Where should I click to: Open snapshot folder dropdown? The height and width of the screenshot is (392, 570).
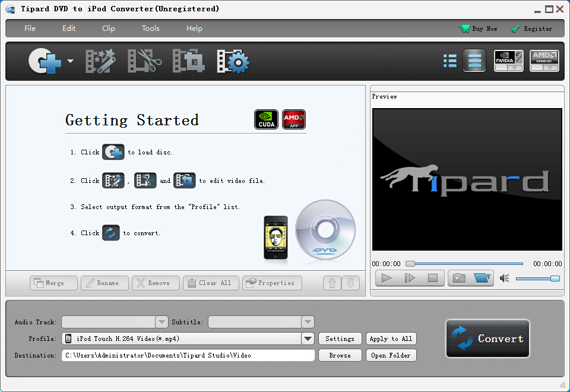482,278
